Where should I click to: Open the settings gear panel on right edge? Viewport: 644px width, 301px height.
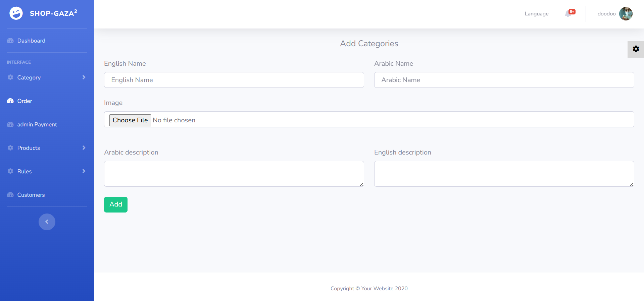636,49
